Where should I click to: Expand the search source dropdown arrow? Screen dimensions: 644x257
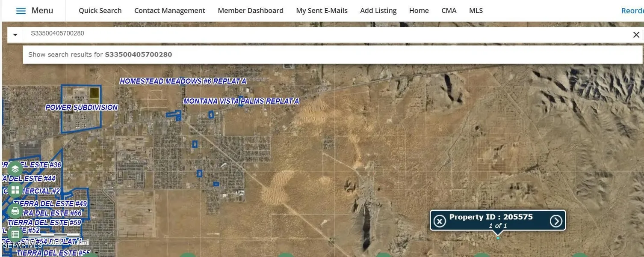pos(15,35)
